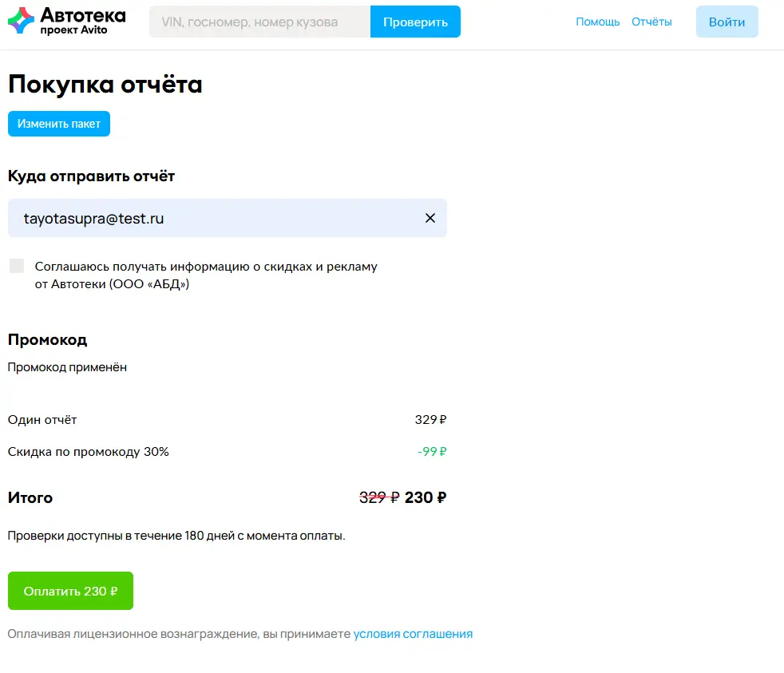Click the Итого label
This screenshot has height=673, width=784.
pos(30,497)
